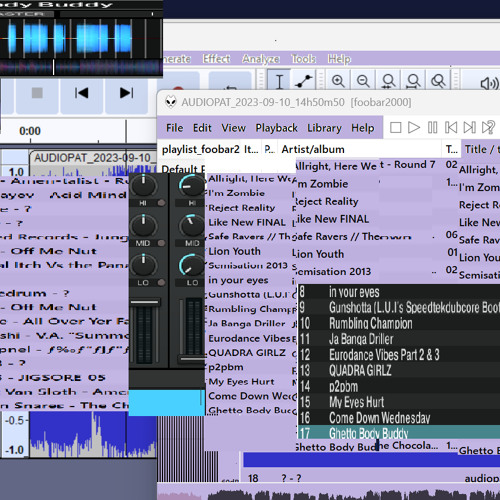Click Audacity's Zoom Toggle icon
The width and height of the screenshot is (500, 500).
tap(438, 81)
